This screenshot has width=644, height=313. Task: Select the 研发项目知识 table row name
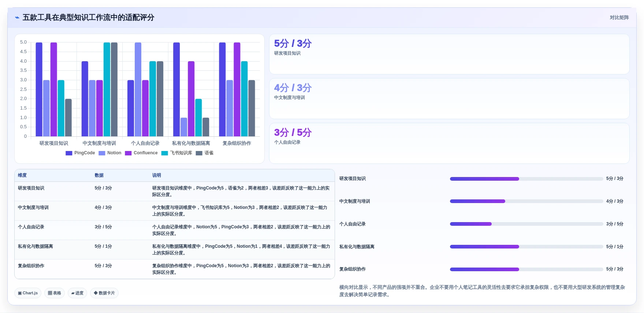pyautogui.click(x=31, y=188)
